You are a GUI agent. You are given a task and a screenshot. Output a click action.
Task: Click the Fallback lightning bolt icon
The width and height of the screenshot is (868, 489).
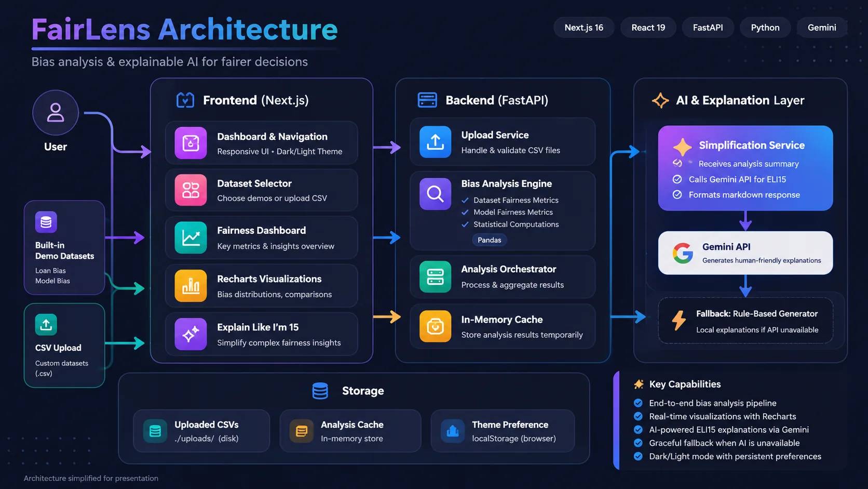(679, 321)
